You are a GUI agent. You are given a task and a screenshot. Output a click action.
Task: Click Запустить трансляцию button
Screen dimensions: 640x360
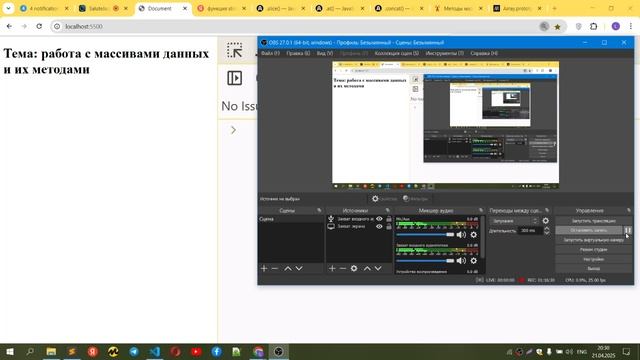point(593,221)
